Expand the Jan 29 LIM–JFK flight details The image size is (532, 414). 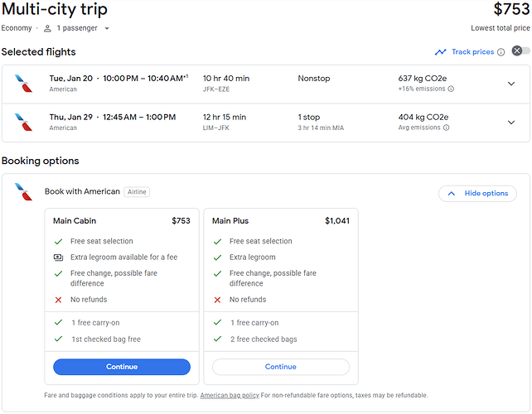coord(510,123)
